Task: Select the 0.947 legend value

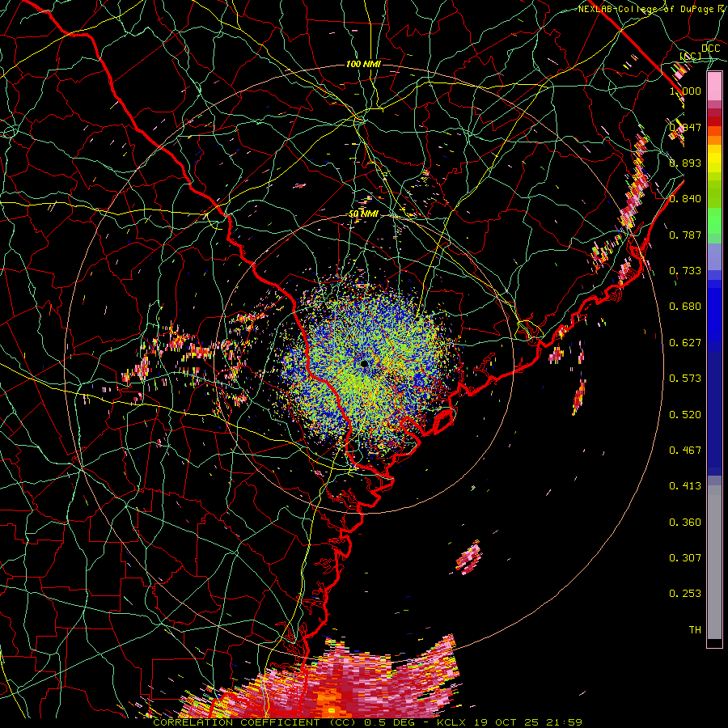Action: pyautogui.click(x=685, y=127)
